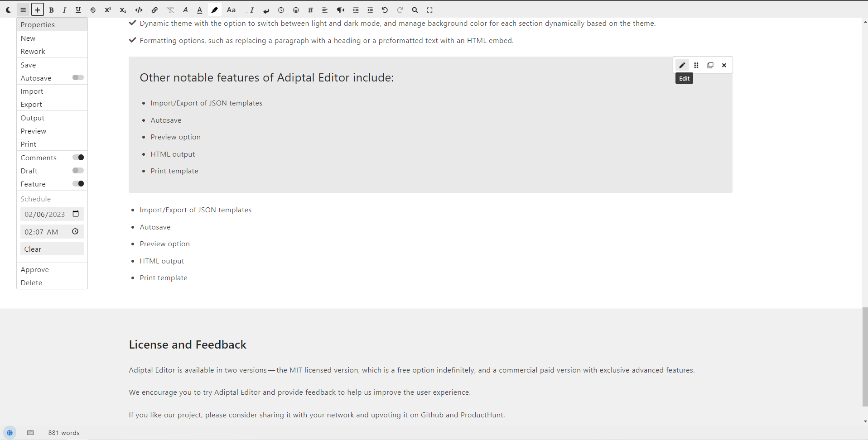Open Output from the menu
This screenshot has width=868, height=440.
click(52, 118)
